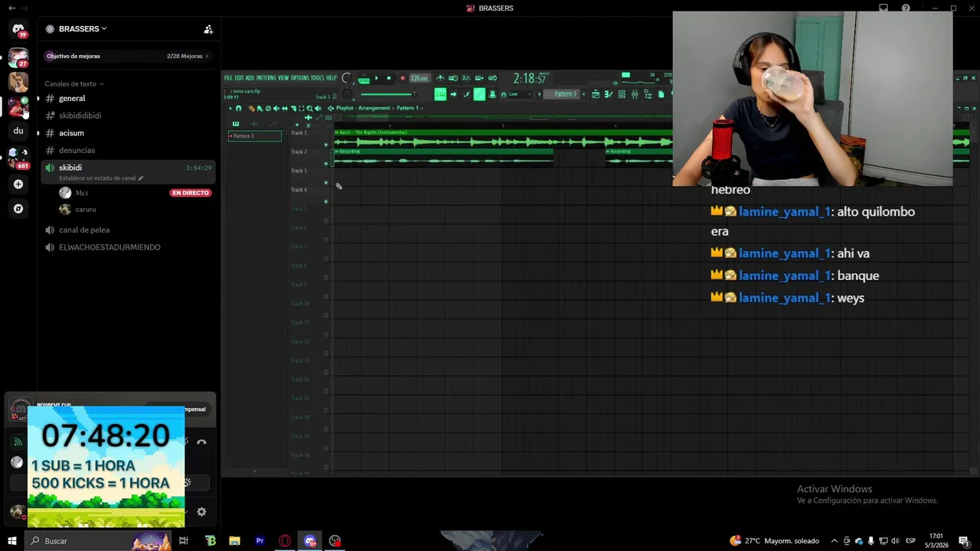The image size is (980, 551).
Task: Select the skibidi voice channel
Action: click(128, 171)
